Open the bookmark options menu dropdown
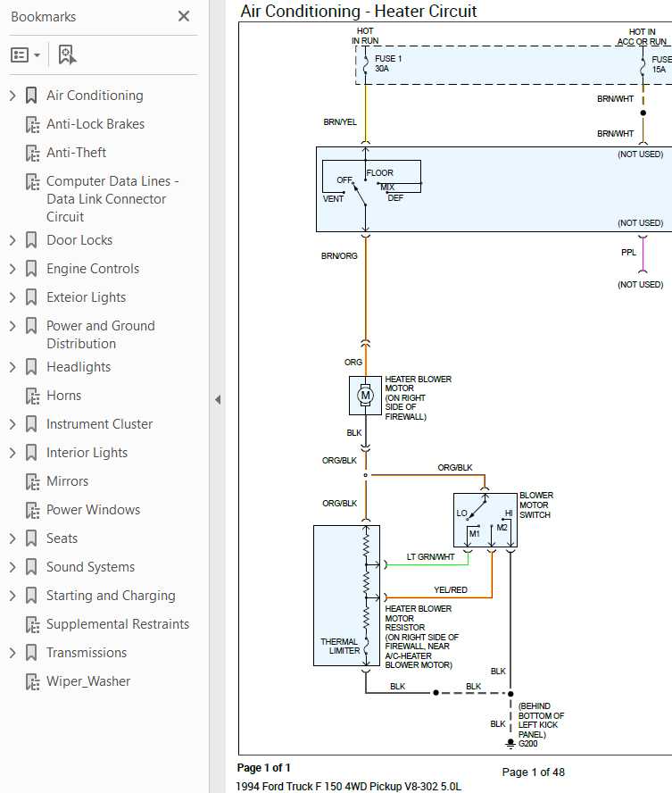This screenshot has width=672, height=793. [x=25, y=54]
